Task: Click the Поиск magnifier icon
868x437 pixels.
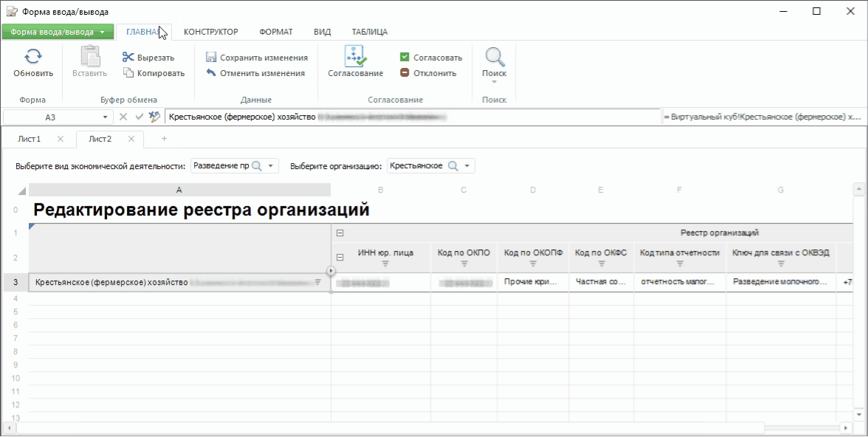Action: 494,56
